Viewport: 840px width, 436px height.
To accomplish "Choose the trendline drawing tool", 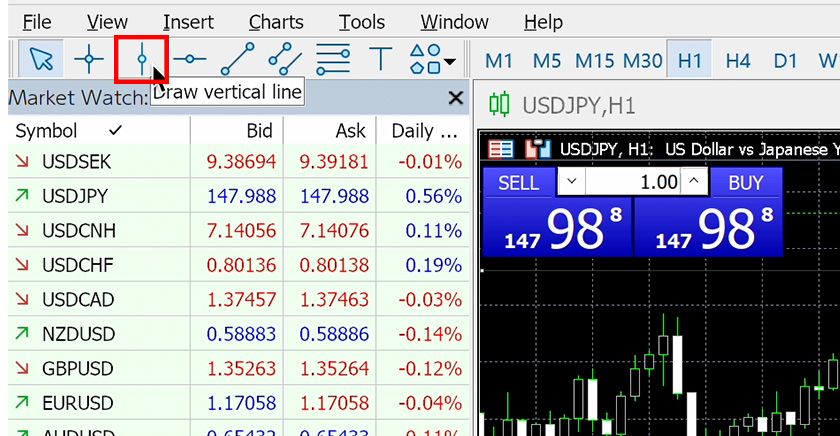I will [237, 60].
